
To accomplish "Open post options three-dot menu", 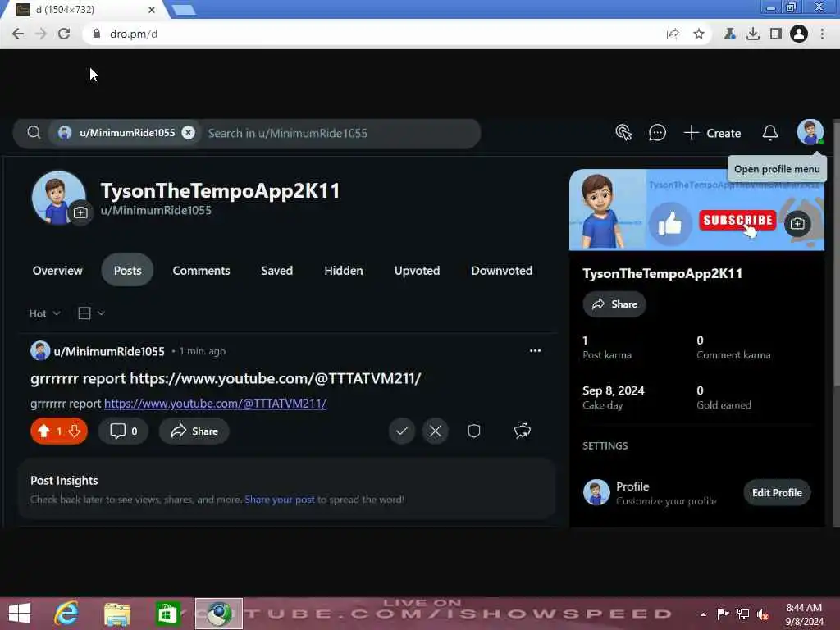I will [535, 350].
